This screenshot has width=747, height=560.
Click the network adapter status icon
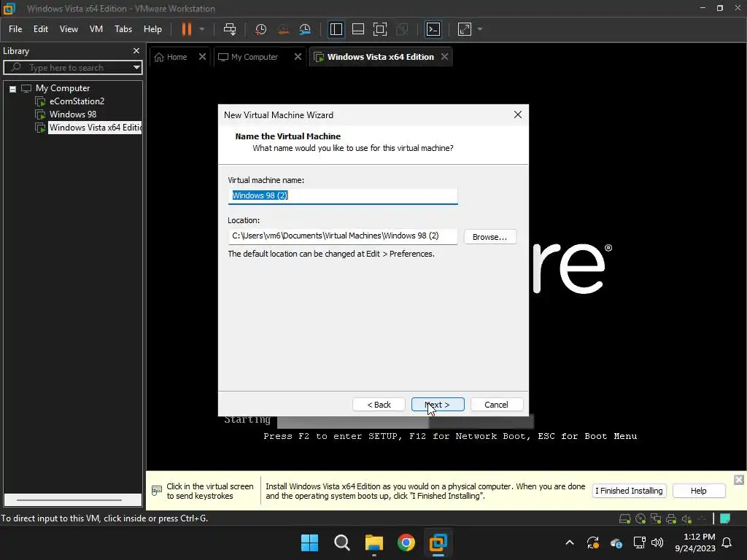pos(656,518)
